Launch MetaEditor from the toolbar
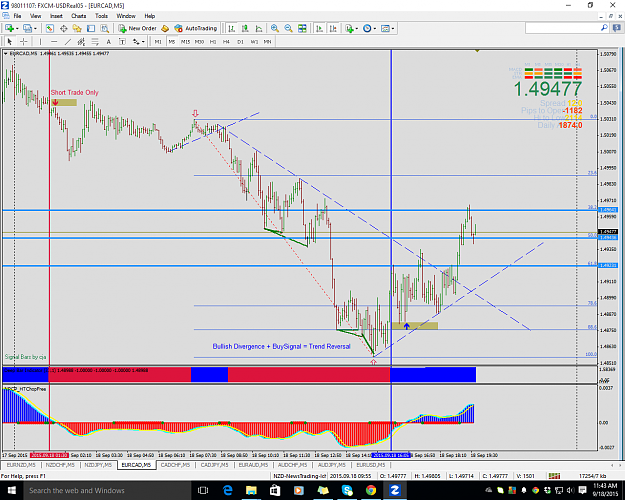The image size is (625, 500). 165,28
